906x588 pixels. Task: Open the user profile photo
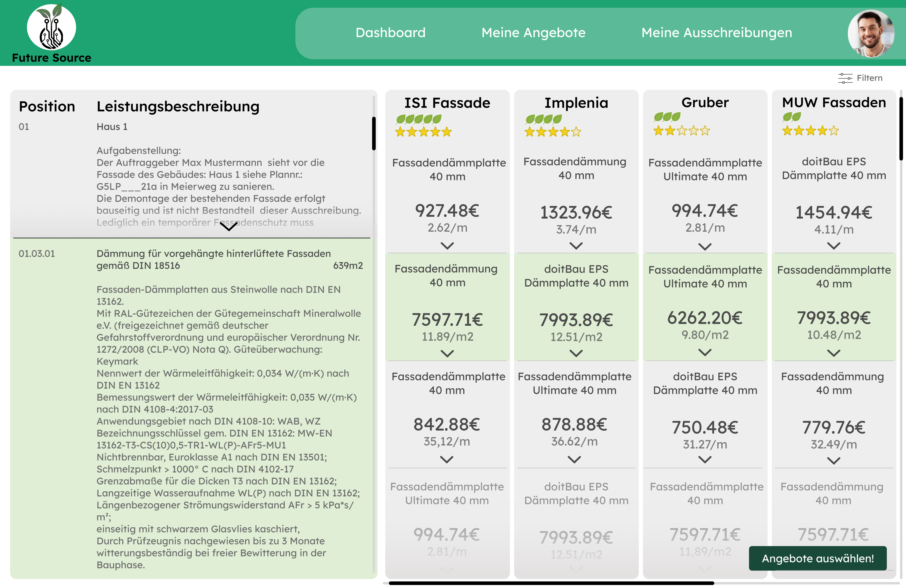(x=871, y=34)
